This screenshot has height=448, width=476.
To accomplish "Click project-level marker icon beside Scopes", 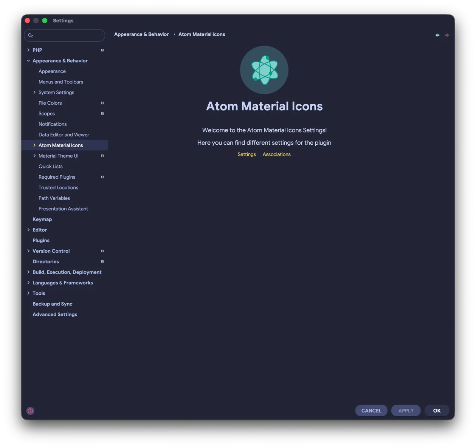I will coord(102,113).
